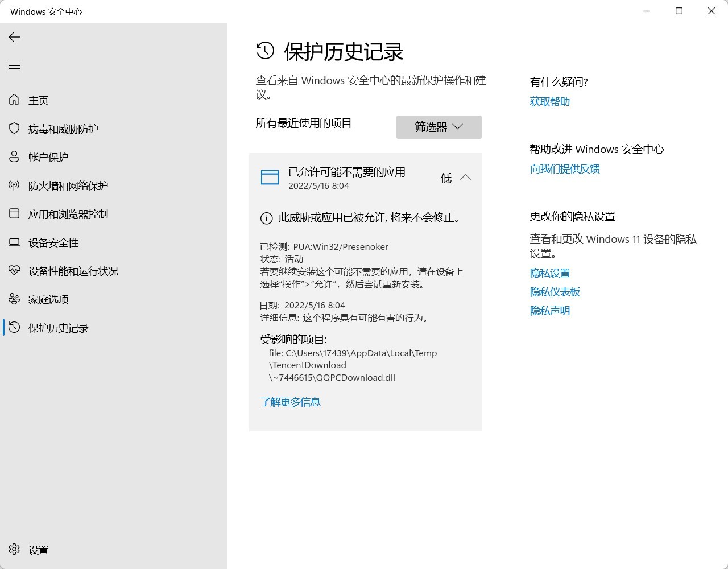Click the info circle icon beside 此威胁或应用已被允许
Image resolution: width=728 pixels, height=569 pixels.
[x=266, y=218]
